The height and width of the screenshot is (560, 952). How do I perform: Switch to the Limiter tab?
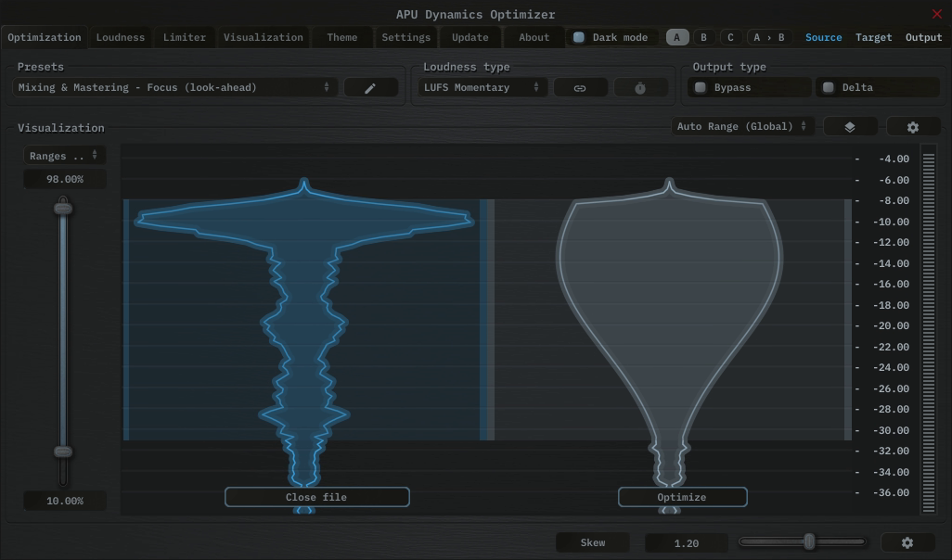184,38
